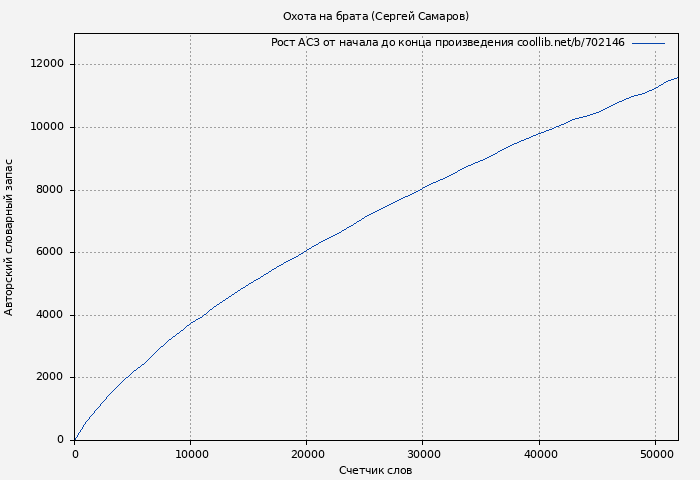Click the 2000 tick label on the vertical axis
700x480 pixels.
(50, 377)
